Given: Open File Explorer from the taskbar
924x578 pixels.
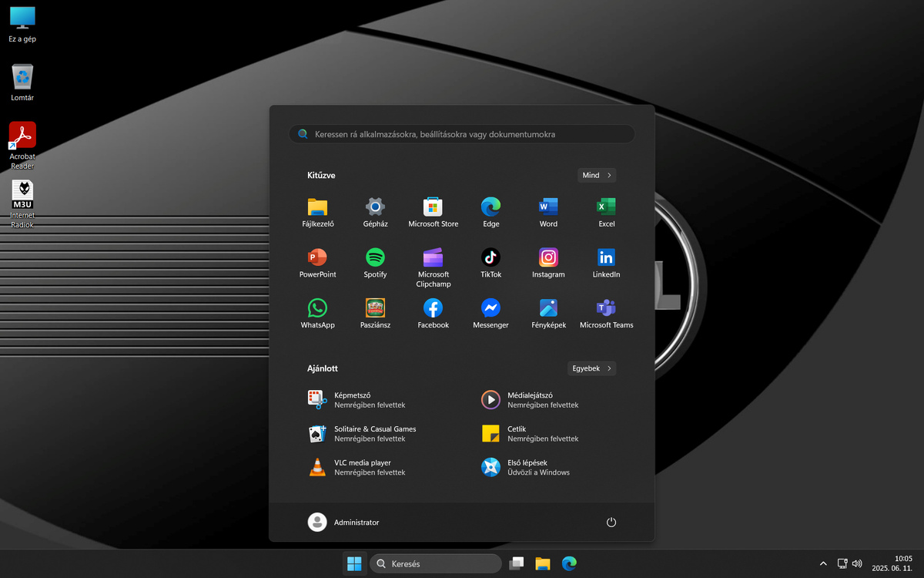Looking at the screenshot, I should [543, 564].
